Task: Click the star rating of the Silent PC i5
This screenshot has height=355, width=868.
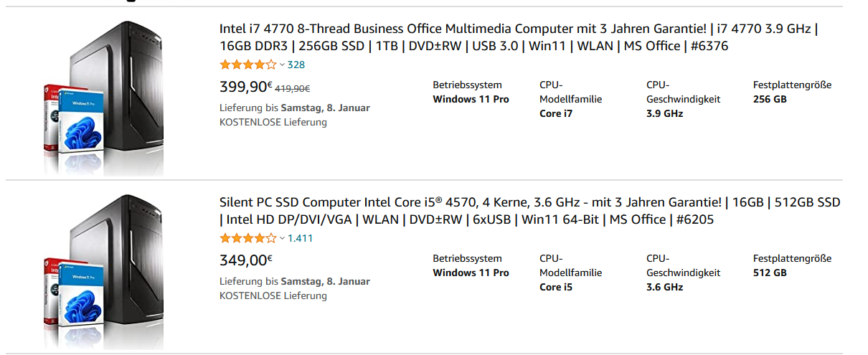Action: pyautogui.click(x=247, y=238)
